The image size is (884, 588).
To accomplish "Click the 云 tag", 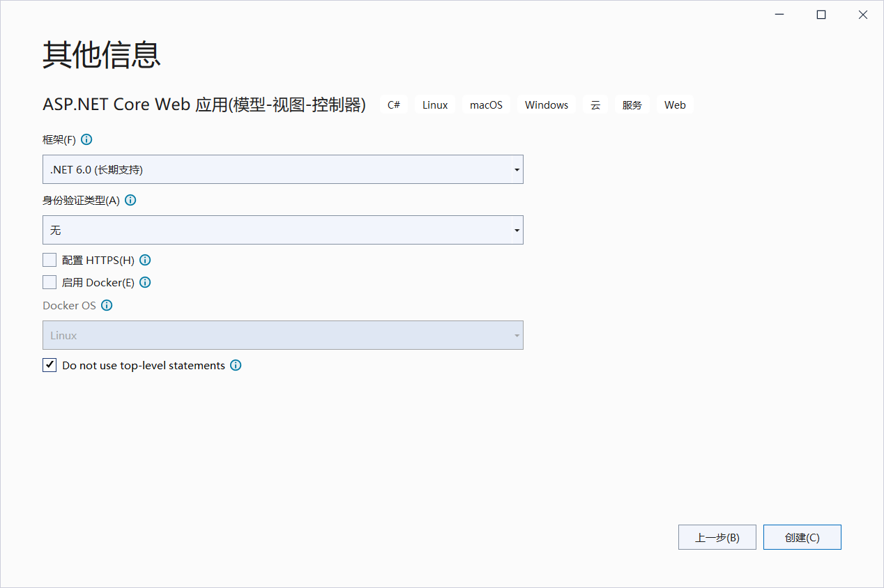I will 595,105.
